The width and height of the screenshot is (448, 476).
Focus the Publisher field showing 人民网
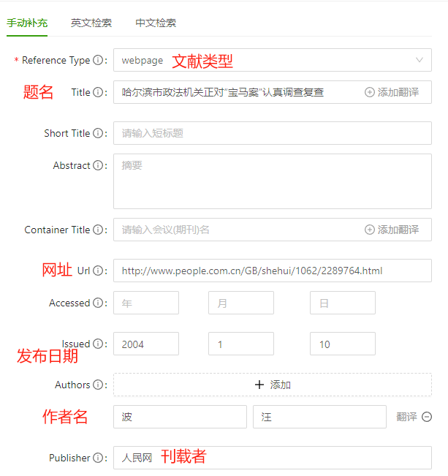pos(273,458)
